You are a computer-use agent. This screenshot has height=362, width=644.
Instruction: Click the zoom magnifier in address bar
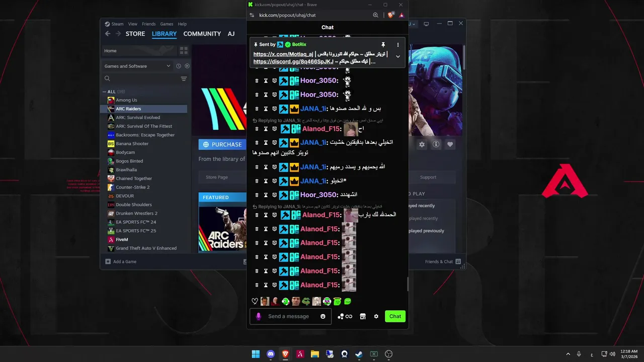pyautogui.click(x=375, y=15)
